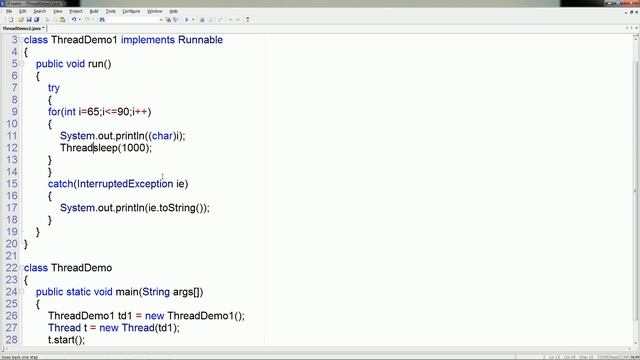Open the Window menu
Image resolution: width=640 pixels, height=360 pixels.
(x=154, y=11)
